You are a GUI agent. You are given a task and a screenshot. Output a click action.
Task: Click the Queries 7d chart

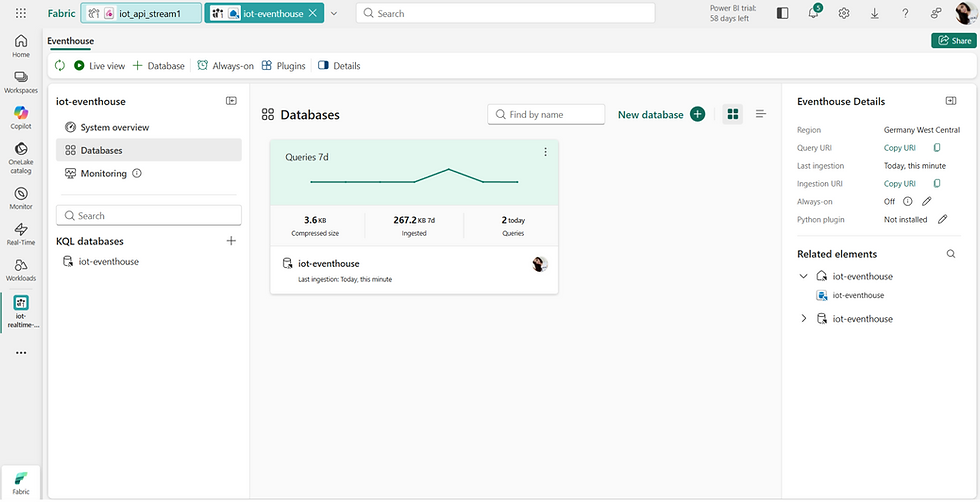pos(414,178)
